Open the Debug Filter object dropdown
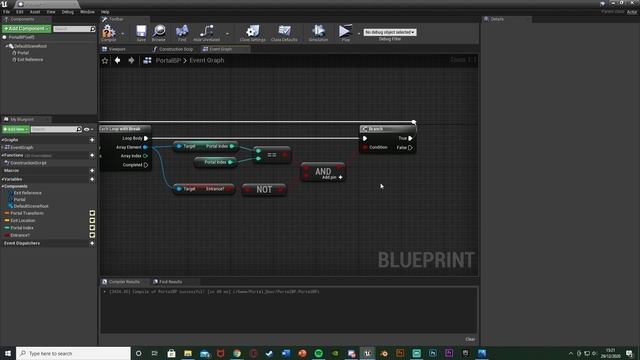The width and height of the screenshot is (640, 360). tap(390, 32)
